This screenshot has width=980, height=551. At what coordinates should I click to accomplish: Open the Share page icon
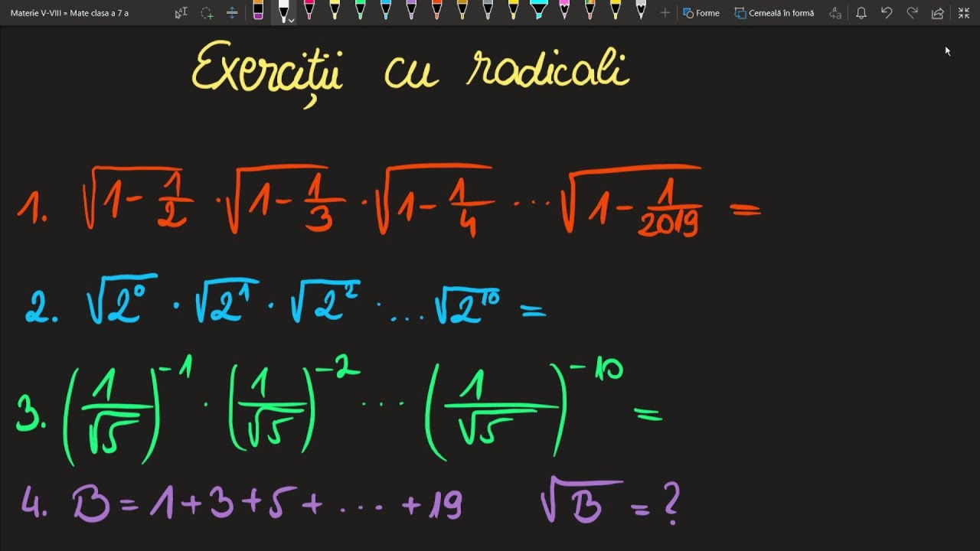938,13
